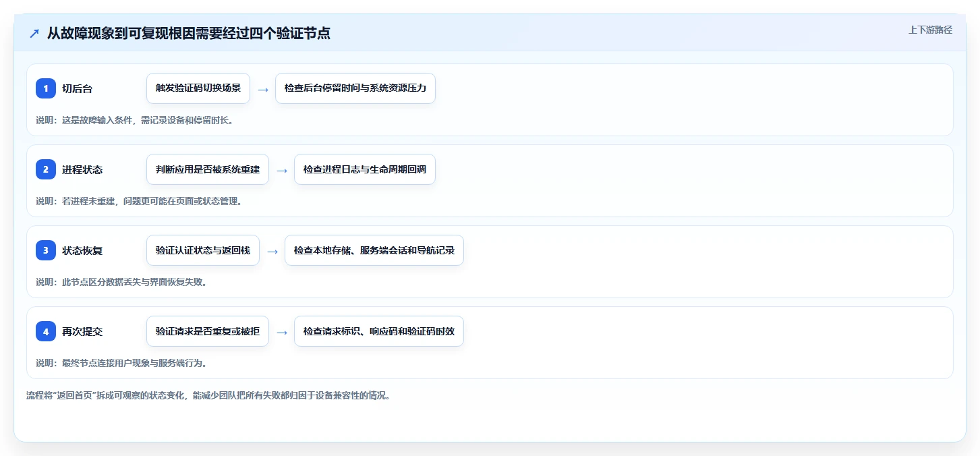Click step number 4 badge for 再次提交

click(46, 331)
